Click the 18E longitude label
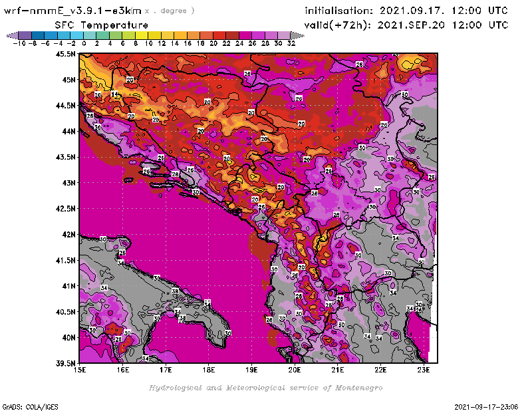The width and height of the screenshot is (532, 411). (209, 370)
